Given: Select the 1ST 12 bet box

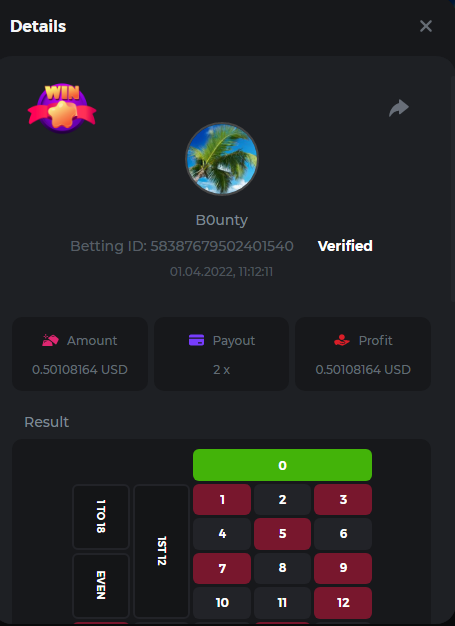Looking at the screenshot, I should tap(161, 551).
